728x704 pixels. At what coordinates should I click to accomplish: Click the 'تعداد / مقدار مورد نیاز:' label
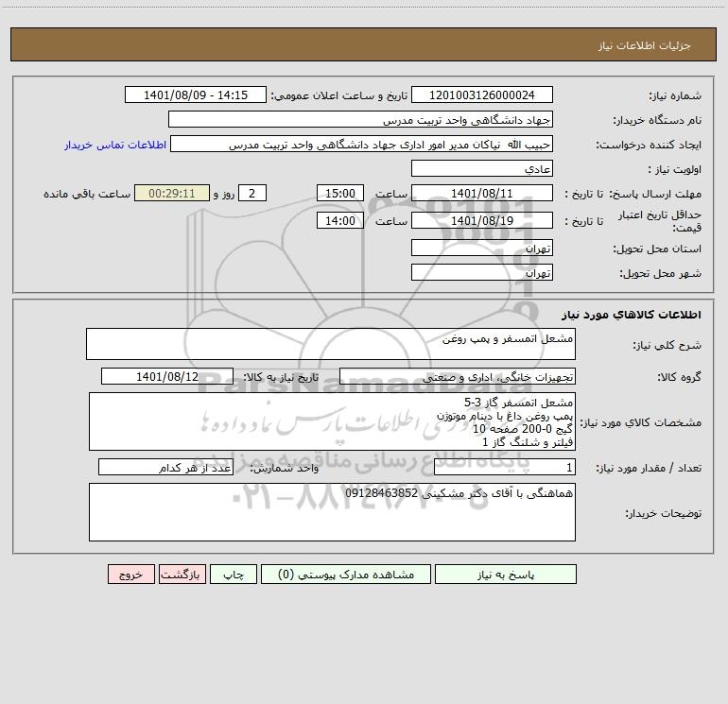pyautogui.click(x=649, y=468)
